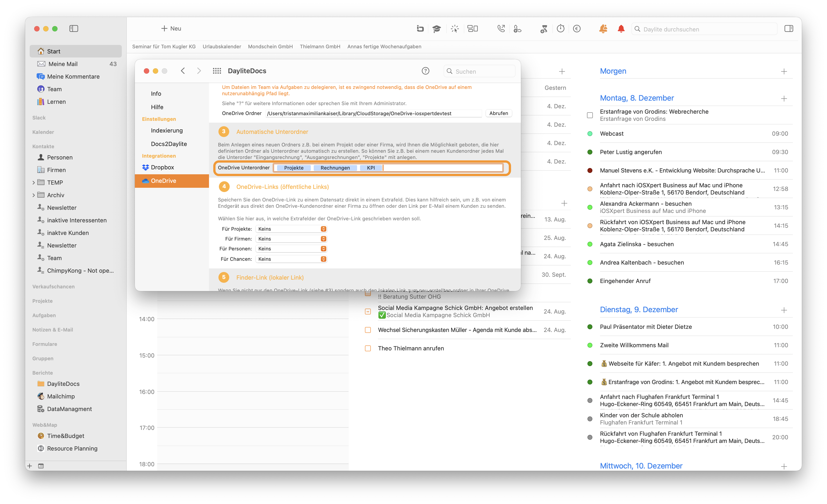Screen dimensions: 827x504
Task: Click the orange bell with person icon
Action: (x=603, y=29)
